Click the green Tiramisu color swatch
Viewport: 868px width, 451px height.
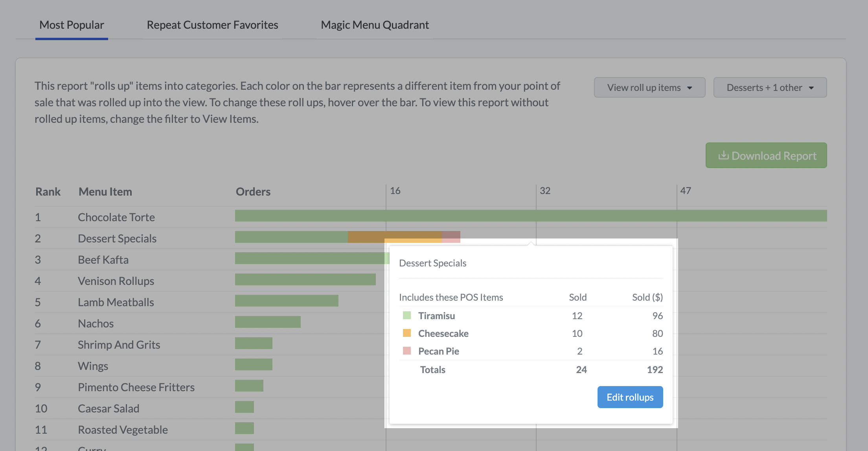(x=407, y=315)
